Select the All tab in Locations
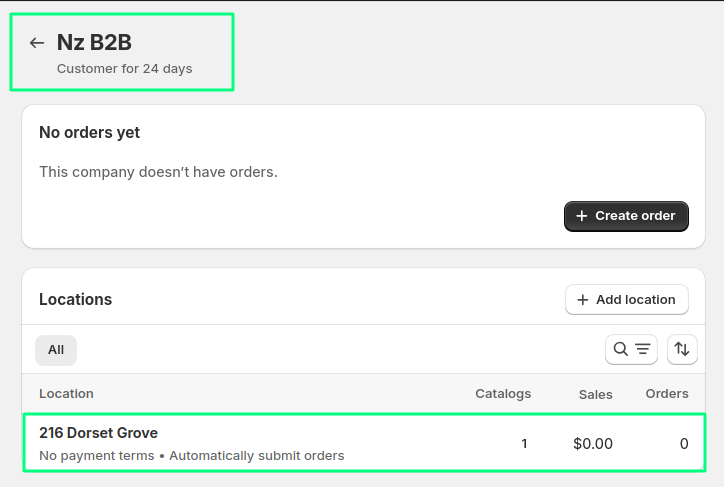Viewport: 724px width, 487px height. 56,350
